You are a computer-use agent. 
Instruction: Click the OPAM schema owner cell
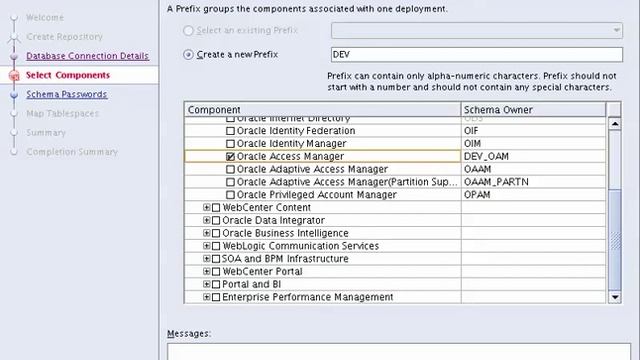tap(533, 195)
